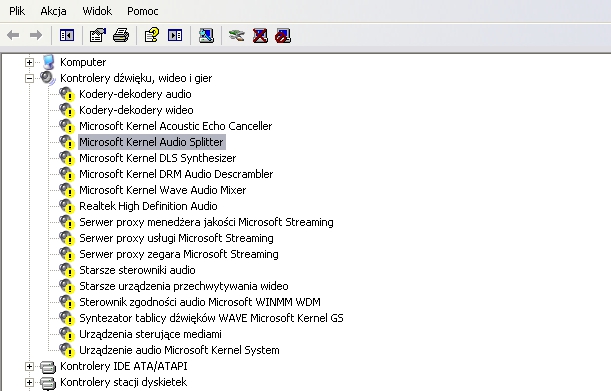Scan for hardware changes icon

[x=206, y=35]
